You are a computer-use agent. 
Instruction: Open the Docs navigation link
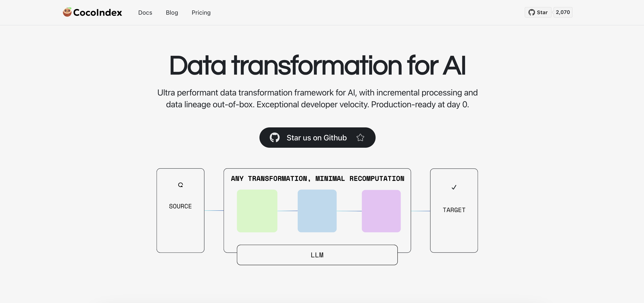pyautogui.click(x=145, y=13)
